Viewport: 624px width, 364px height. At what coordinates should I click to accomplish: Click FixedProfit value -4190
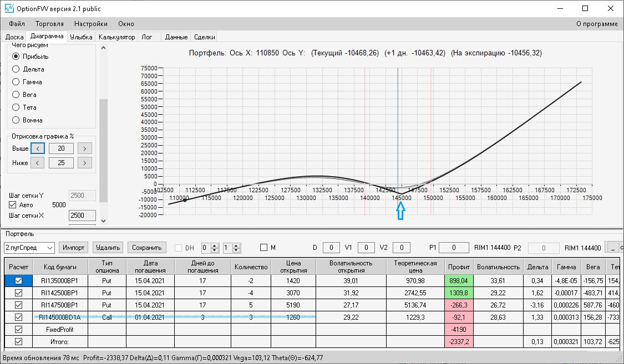click(459, 330)
